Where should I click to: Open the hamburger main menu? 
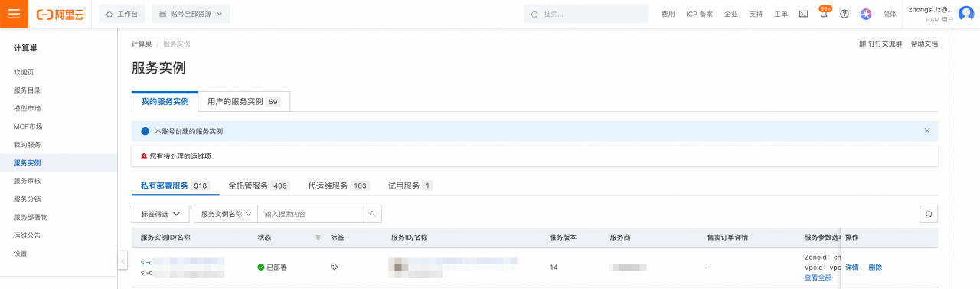(14, 14)
